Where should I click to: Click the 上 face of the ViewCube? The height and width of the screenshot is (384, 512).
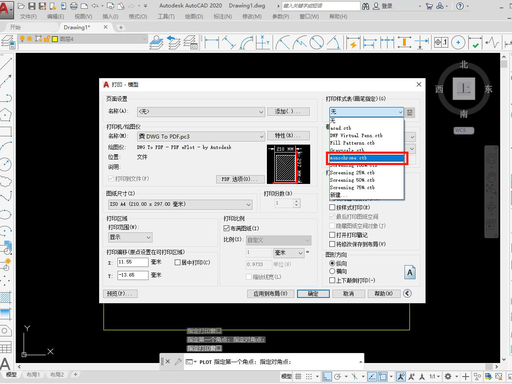coord(464,89)
